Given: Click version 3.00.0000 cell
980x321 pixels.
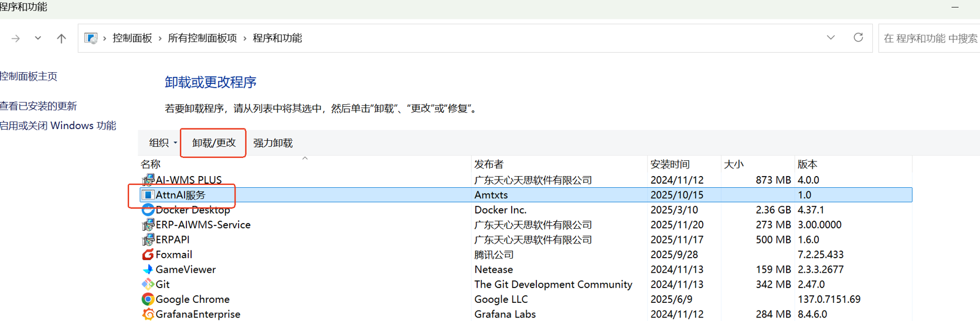Looking at the screenshot, I should (819, 225).
